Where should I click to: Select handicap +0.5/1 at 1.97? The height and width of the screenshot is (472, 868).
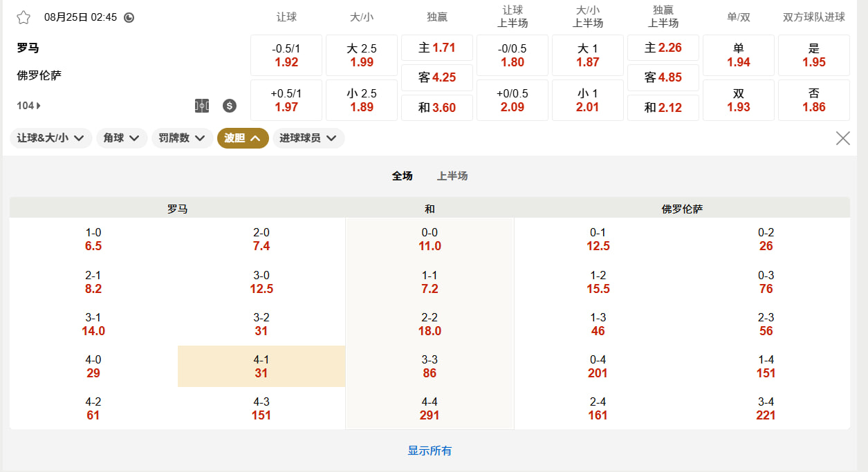(286, 100)
